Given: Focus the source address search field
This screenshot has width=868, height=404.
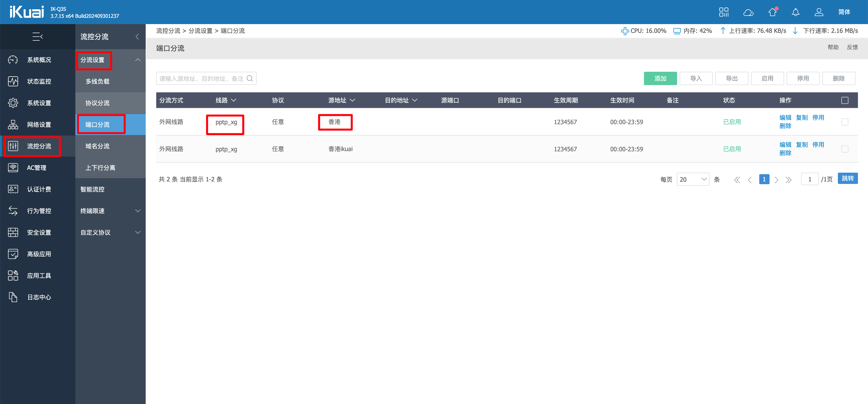Looking at the screenshot, I should 201,79.
